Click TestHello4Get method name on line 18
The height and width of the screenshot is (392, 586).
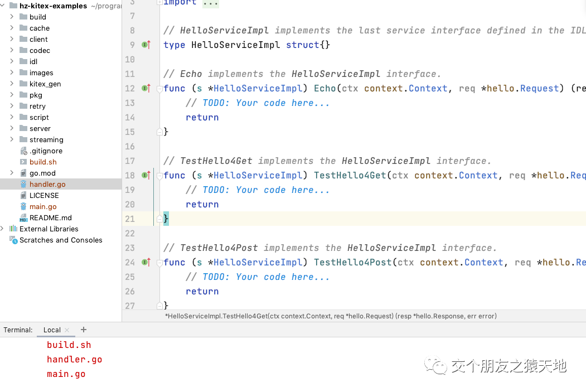point(350,175)
